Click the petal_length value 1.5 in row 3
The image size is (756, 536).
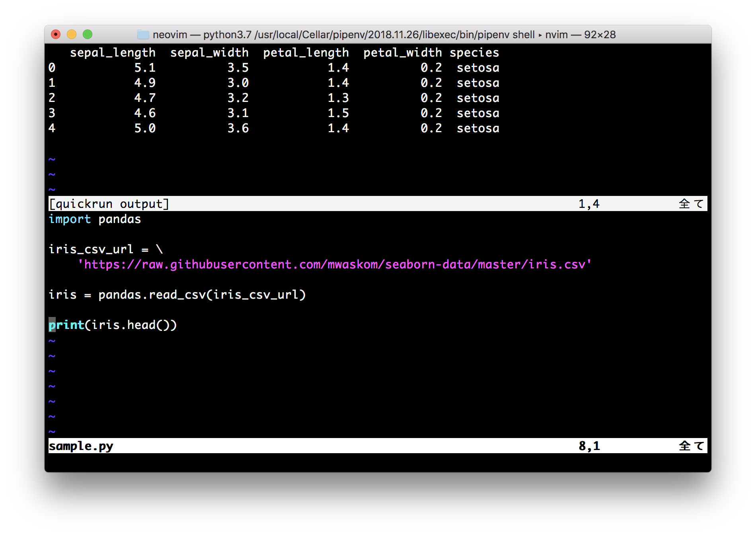coord(338,113)
